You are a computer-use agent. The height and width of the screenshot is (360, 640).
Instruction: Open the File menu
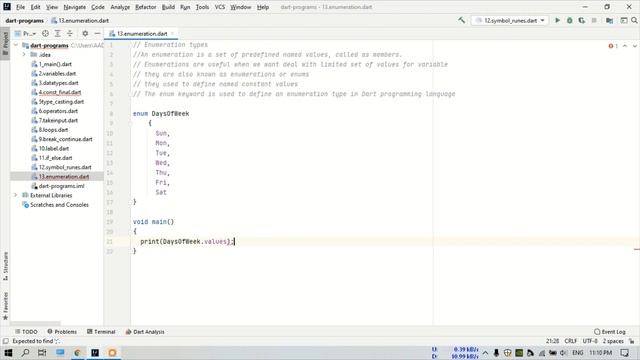point(20,7)
